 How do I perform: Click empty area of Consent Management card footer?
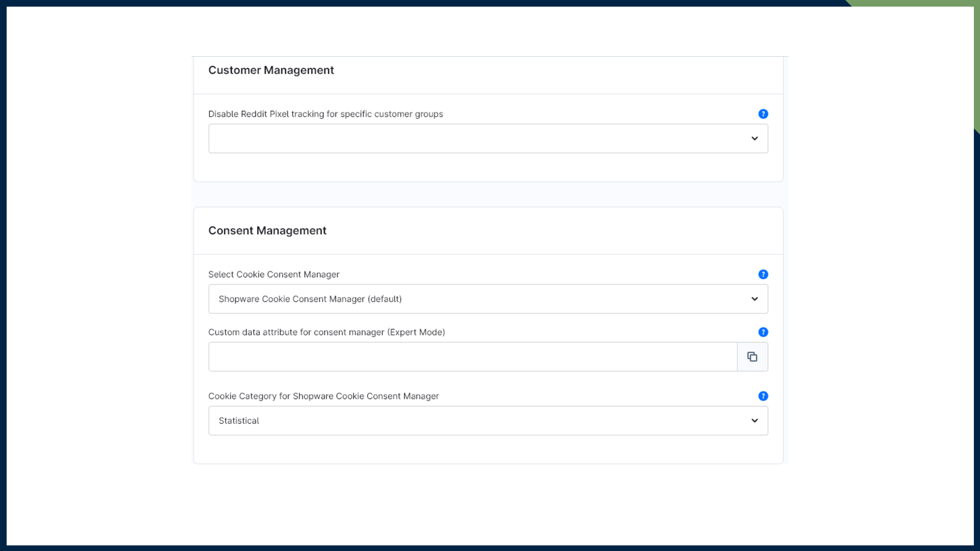coord(487,450)
